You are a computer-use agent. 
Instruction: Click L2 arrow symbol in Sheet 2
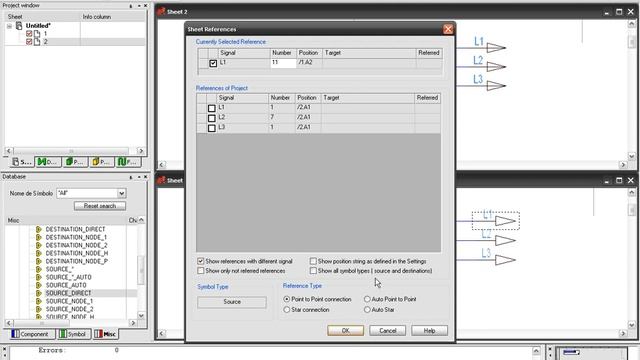(496, 67)
